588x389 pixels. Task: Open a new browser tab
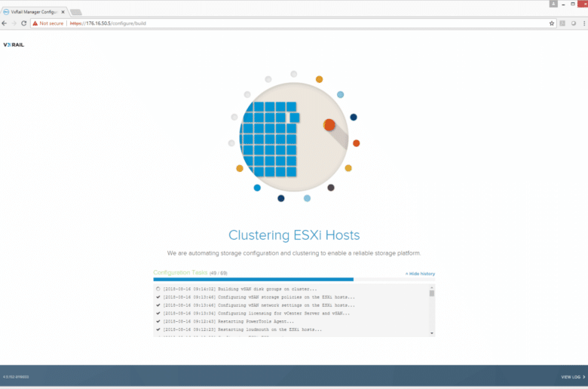pyautogui.click(x=75, y=12)
